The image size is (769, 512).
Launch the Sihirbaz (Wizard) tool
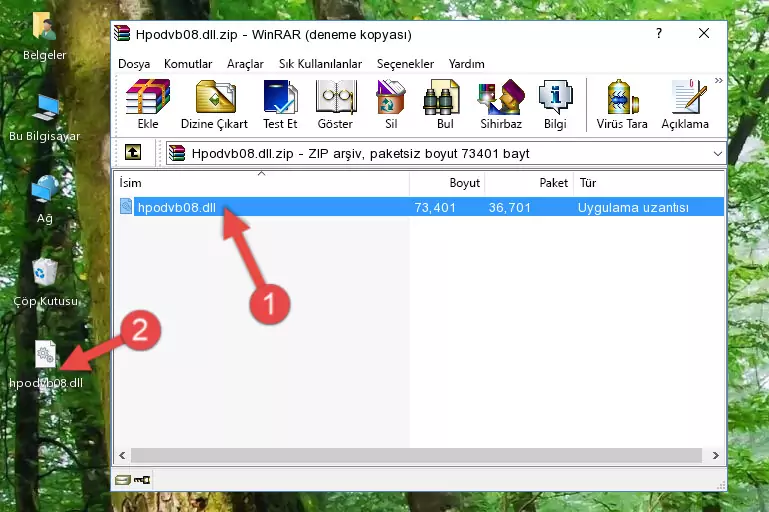pos(501,104)
